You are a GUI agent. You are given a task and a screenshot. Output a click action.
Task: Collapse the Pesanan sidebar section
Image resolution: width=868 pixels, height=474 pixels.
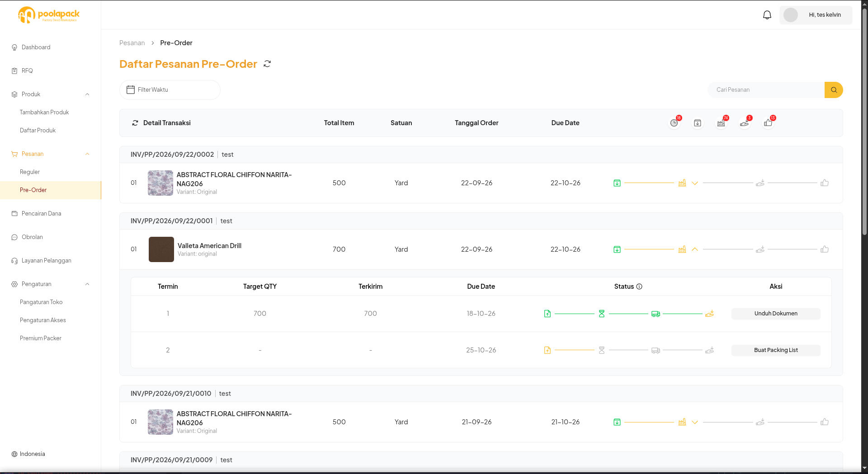[x=87, y=154]
